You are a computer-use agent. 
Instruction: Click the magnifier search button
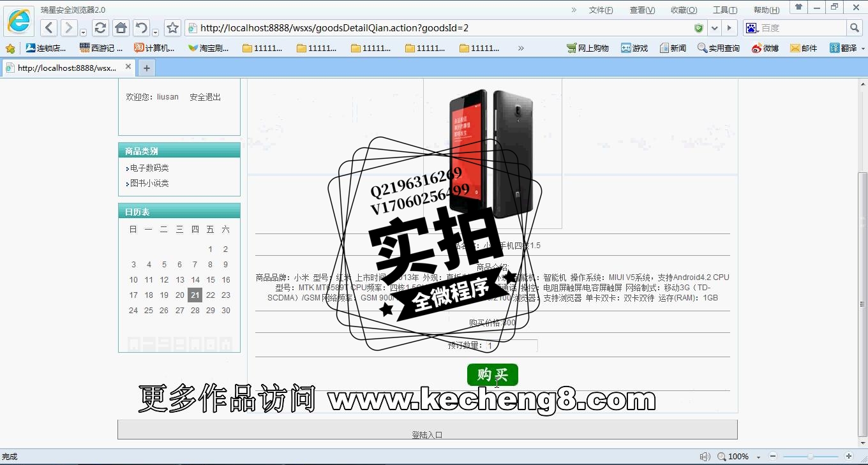point(855,28)
